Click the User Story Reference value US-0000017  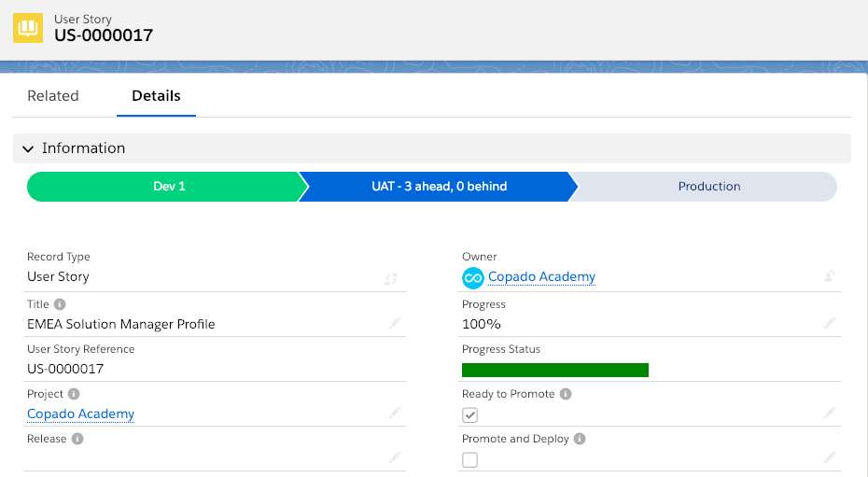point(65,369)
